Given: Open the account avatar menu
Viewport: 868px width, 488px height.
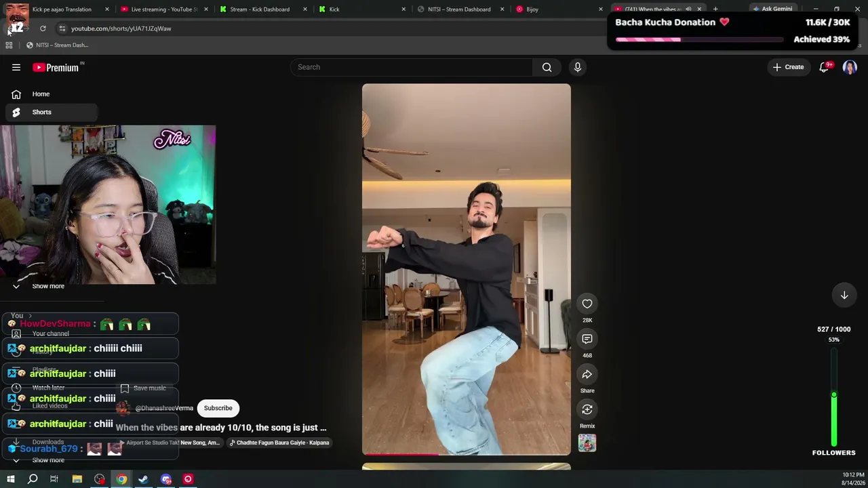Looking at the screenshot, I should click(850, 67).
